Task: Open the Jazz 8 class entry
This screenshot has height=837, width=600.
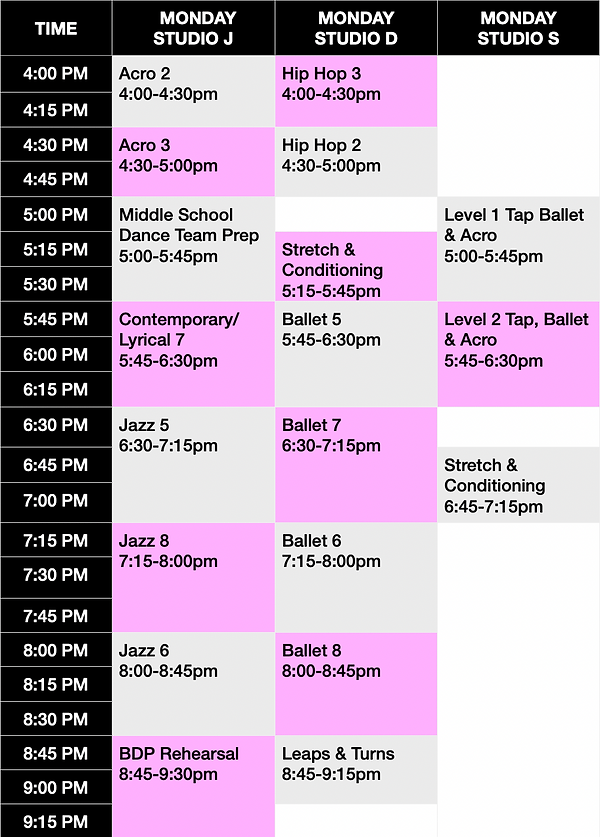Action: point(193,578)
